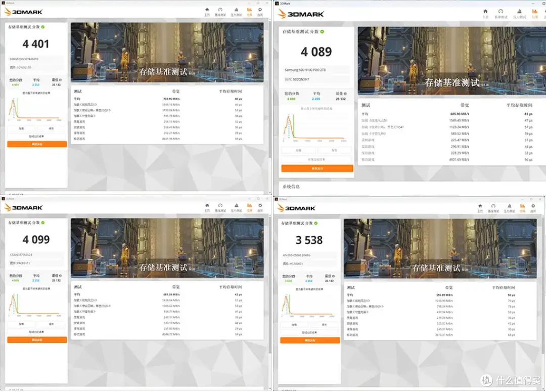Click the 加载 button in Samsung window
This screenshot has height=392, width=546.
point(298,151)
